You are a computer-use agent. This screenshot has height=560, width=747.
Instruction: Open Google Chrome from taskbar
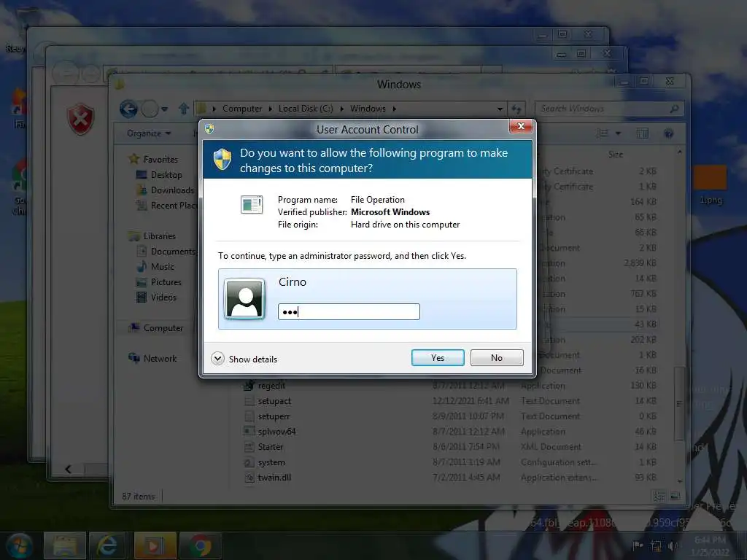pos(201,545)
